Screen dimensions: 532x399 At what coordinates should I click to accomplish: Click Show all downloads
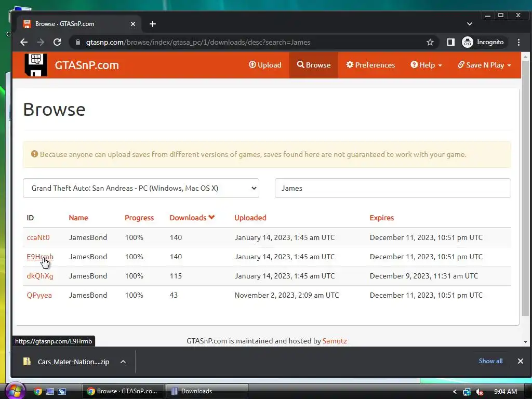(x=490, y=361)
